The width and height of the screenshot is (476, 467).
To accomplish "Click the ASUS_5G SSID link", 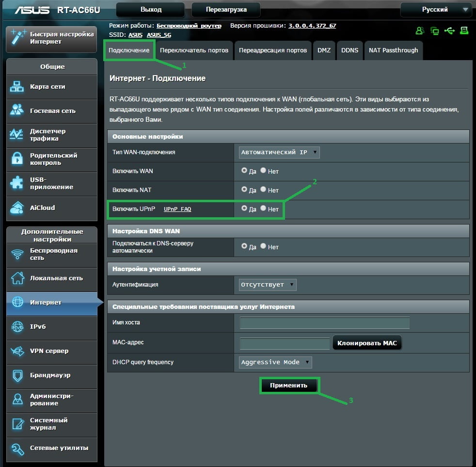I will coord(159,35).
